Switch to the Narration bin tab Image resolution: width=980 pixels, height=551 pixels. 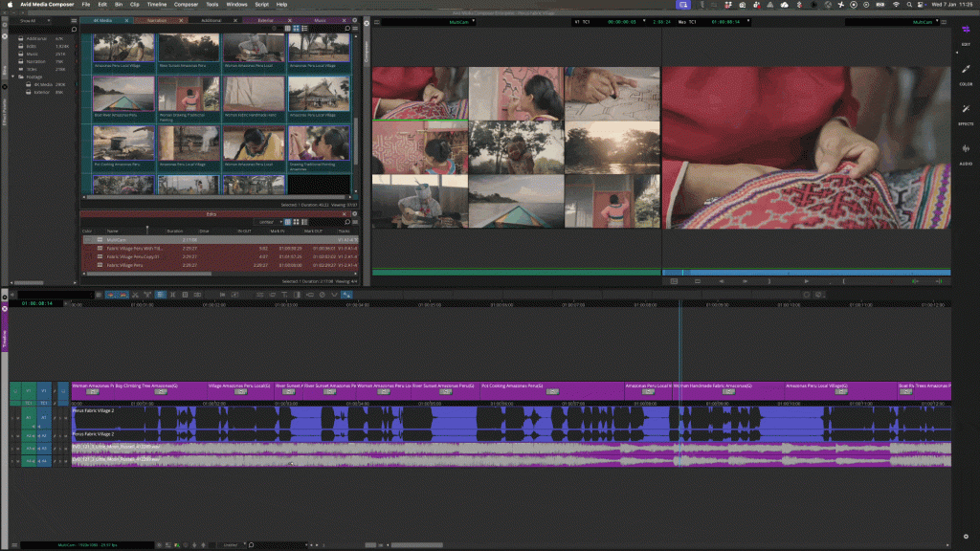(157, 21)
